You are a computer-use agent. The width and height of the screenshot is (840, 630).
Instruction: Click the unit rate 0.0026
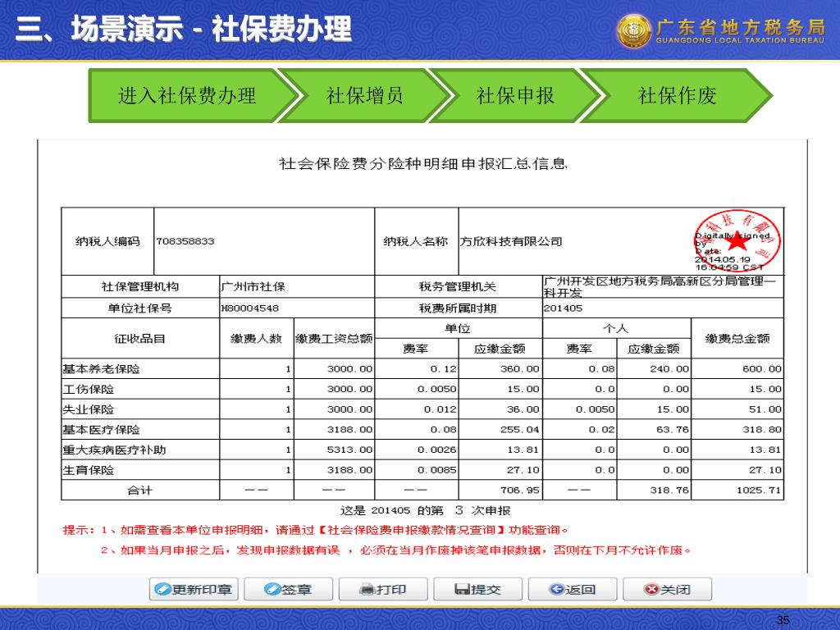tap(437, 450)
